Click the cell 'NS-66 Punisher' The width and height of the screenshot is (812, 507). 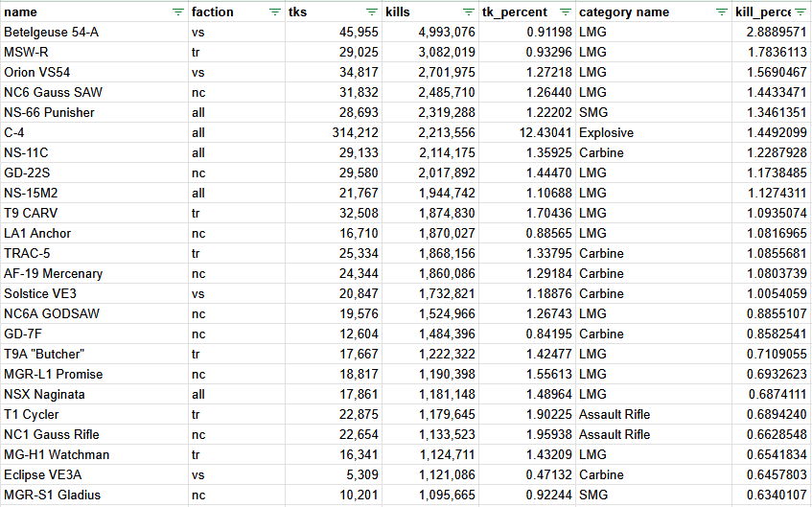click(94, 113)
